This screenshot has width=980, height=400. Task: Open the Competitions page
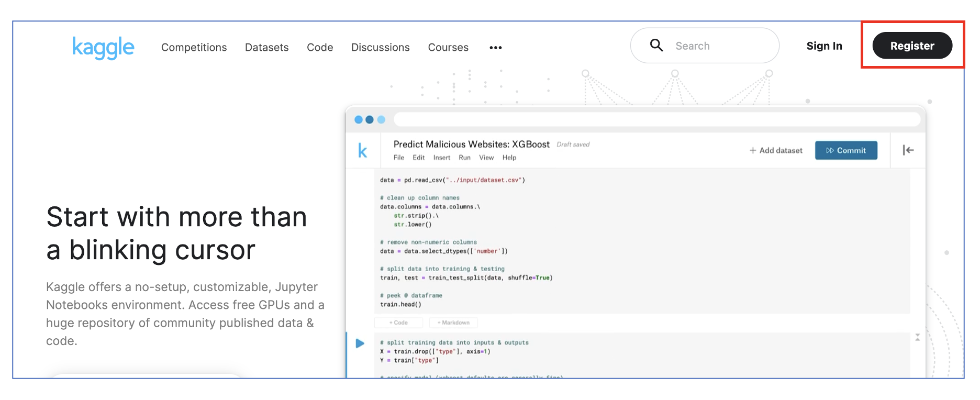[194, 47]
